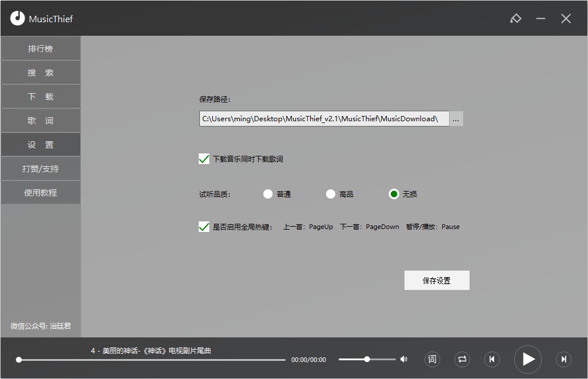This screenshot has height=379, width=588.
Task: Open the skin/theme paint bucket icon
Action: [516, 18]
